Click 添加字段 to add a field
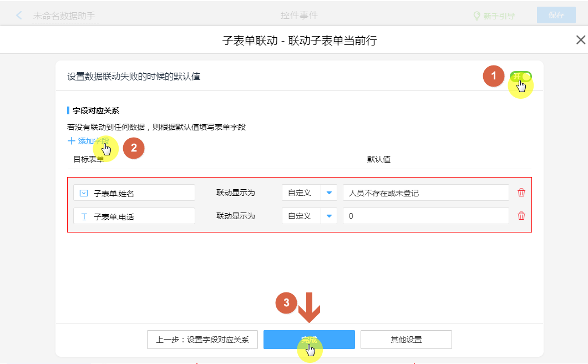The image size is (588, 364). coord(88,141)
